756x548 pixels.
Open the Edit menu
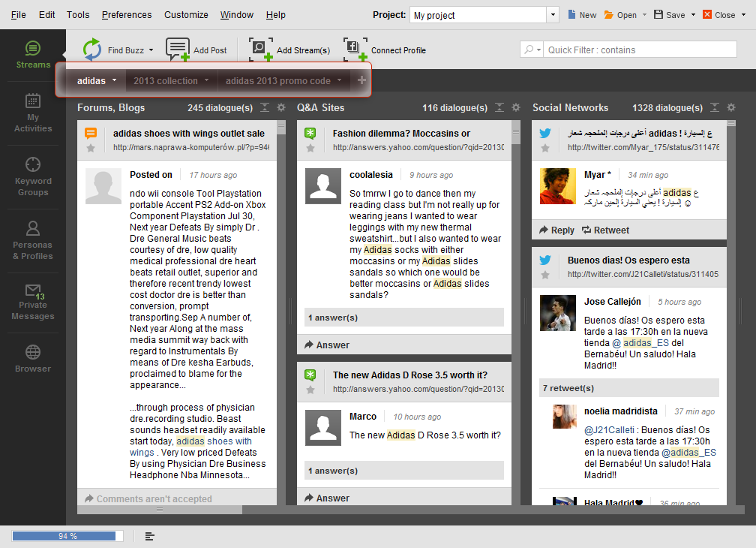(x=46, y=15)
